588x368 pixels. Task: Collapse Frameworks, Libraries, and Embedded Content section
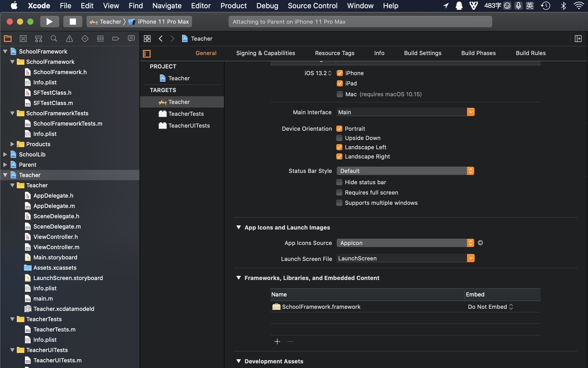tap(239, 278)
